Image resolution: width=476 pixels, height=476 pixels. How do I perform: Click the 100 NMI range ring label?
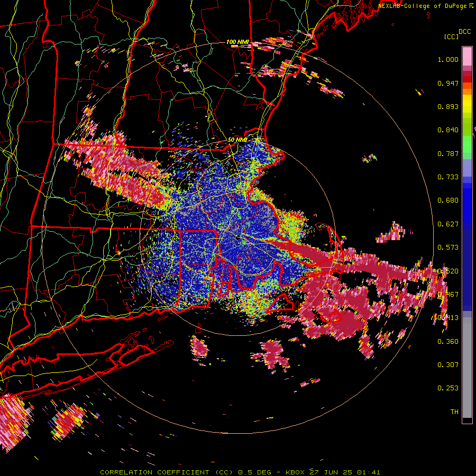click(x=237, y=42)
